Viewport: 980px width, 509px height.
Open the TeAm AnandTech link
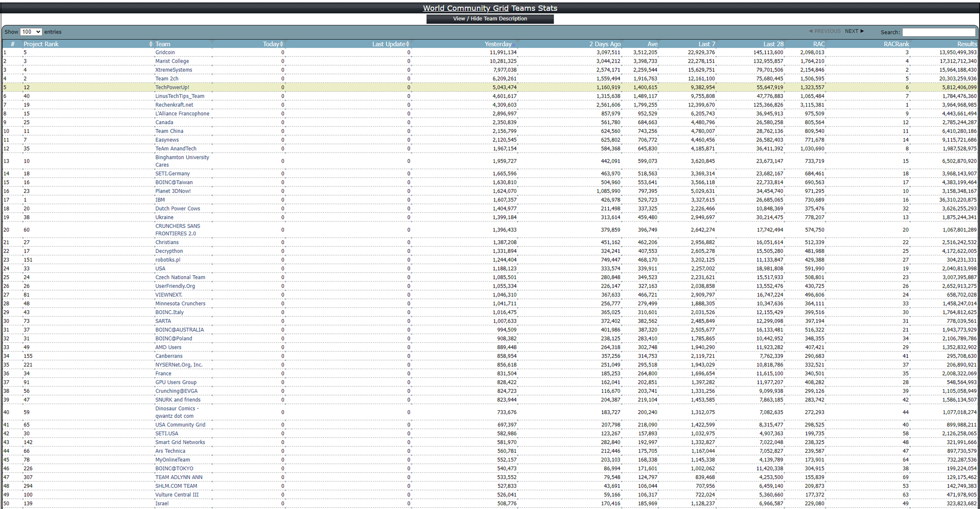pyautogui.click(x=176, y=149)
